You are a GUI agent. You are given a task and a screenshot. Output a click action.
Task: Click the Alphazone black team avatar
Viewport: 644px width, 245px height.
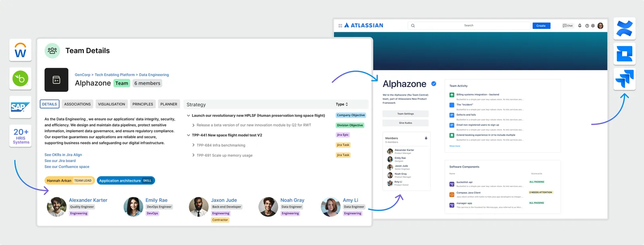coord(56,80)
